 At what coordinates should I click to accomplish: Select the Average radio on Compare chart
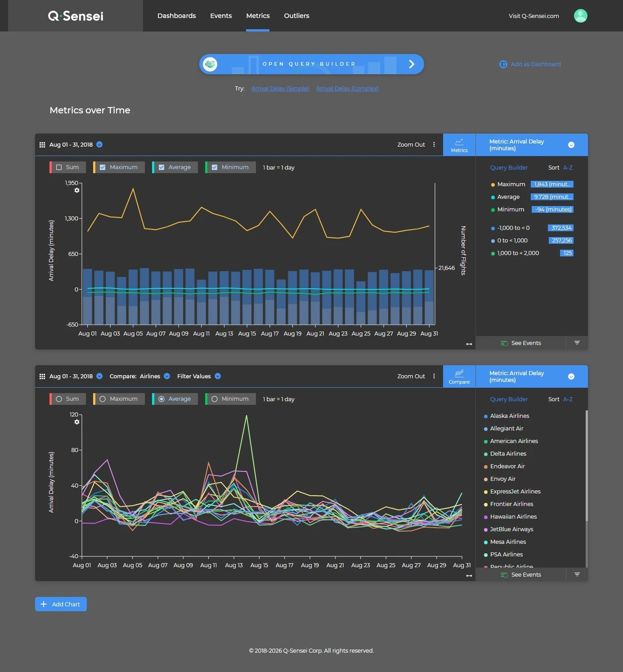point(161,399)
